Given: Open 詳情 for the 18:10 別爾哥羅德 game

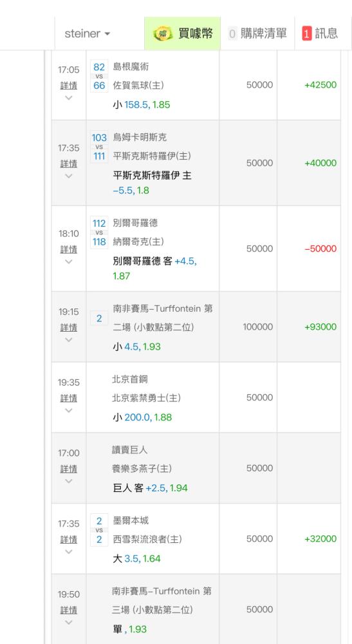Looking at the screenshot, I should point(68,249).
